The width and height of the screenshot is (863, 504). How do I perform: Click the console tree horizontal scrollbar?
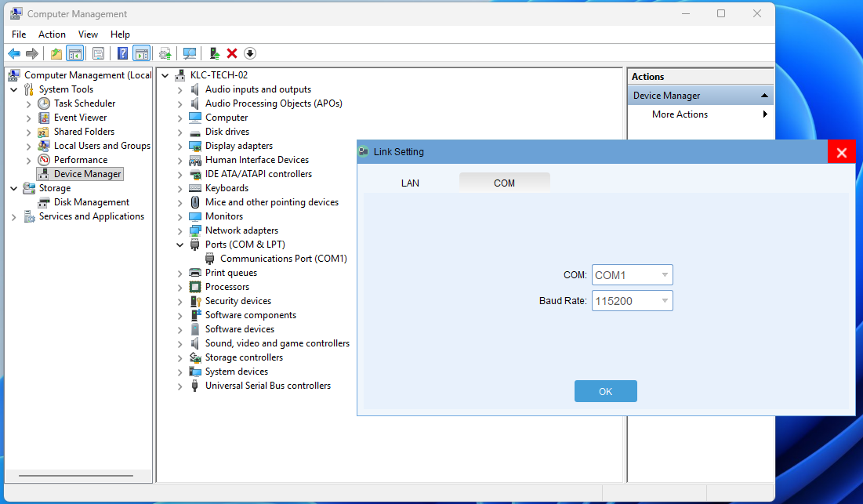coord(76,476)
